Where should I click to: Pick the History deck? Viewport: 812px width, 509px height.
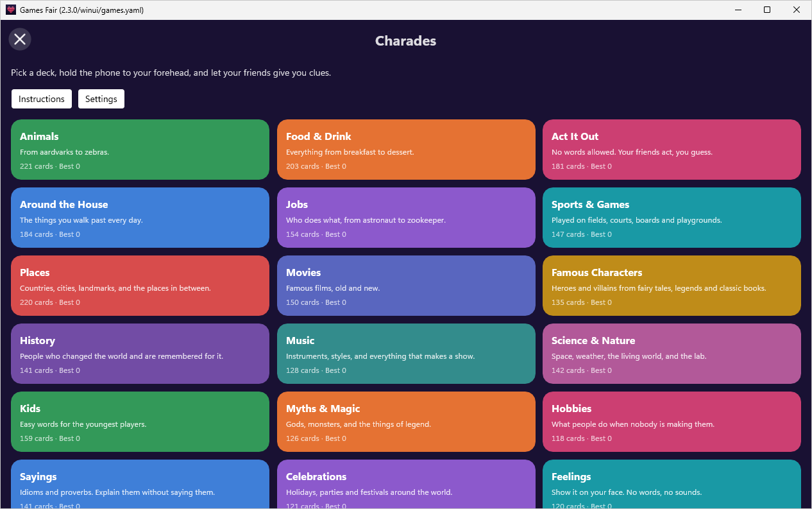click(140, 354)
